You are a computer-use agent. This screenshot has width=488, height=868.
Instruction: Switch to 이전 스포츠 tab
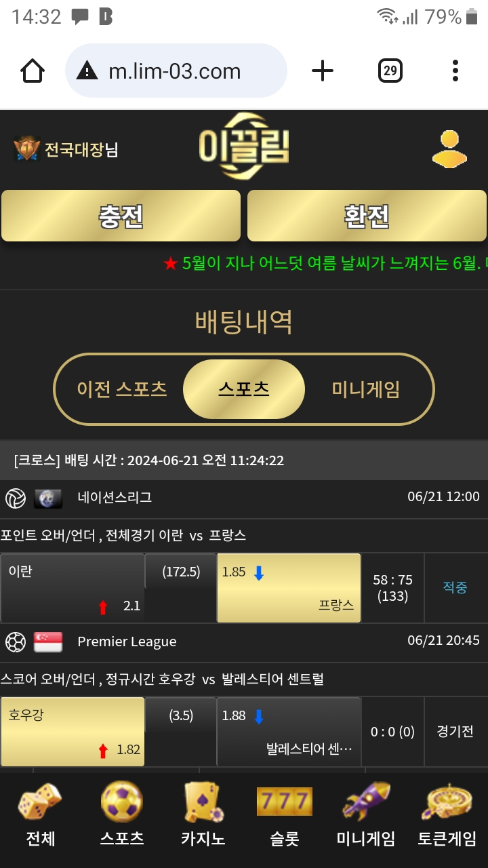click(122, 389)
